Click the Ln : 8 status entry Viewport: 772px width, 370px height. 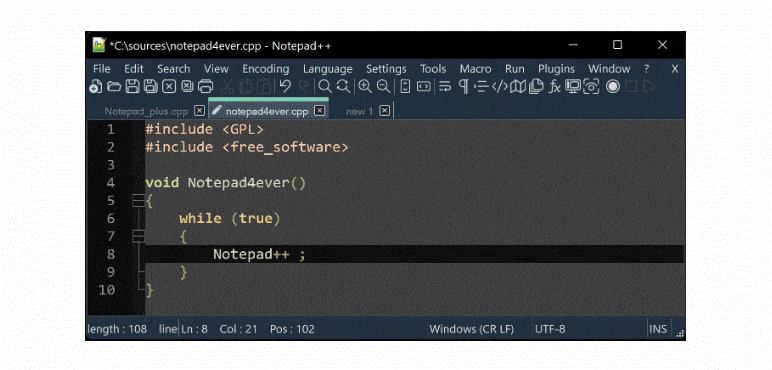(194, 329)
